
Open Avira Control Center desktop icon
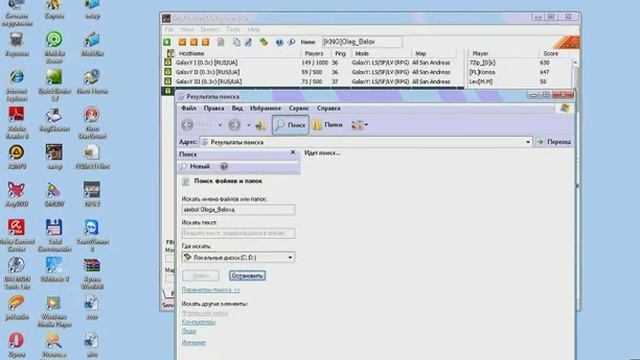pos(16,235)
